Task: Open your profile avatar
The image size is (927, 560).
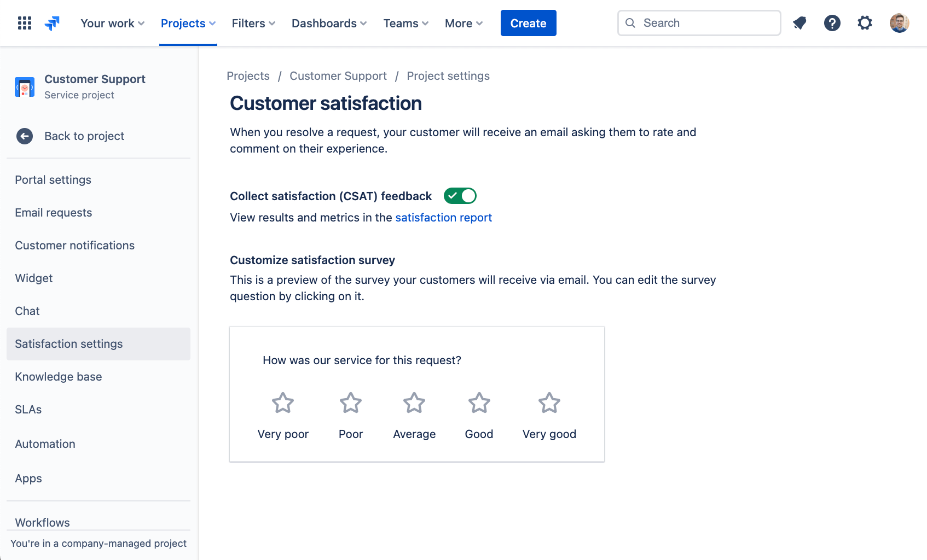Action: pos(899,22)
